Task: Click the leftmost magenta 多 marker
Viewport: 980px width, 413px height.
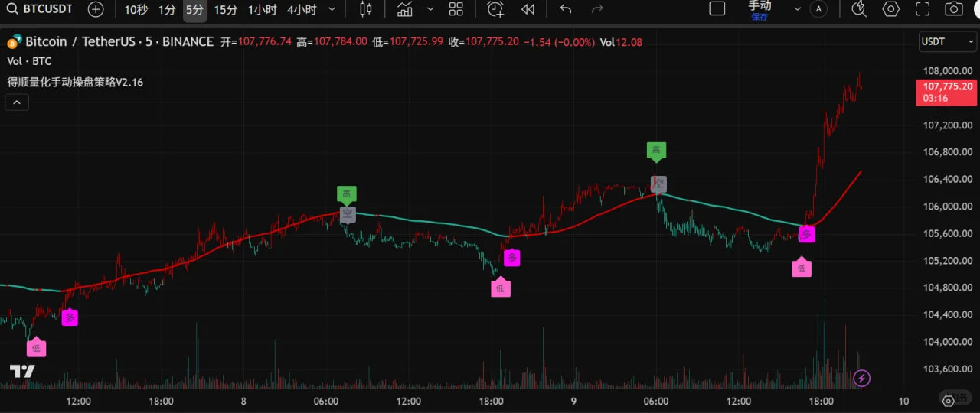Action: tap(70, 317)
